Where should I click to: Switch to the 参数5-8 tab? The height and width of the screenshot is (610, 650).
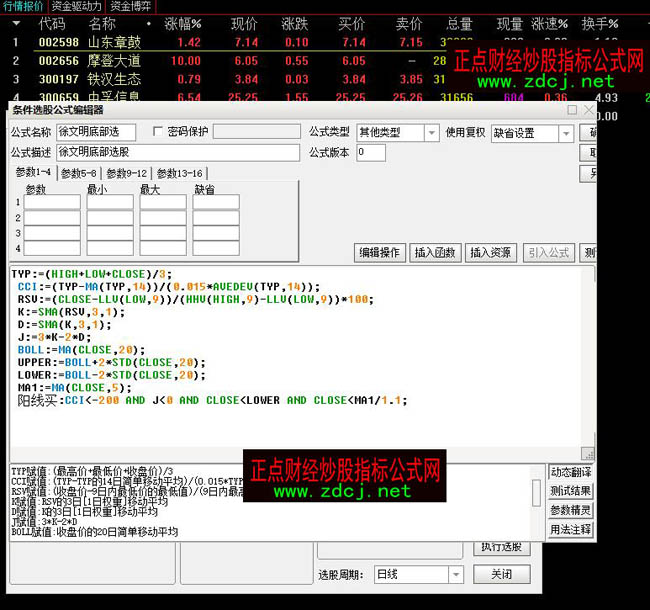[79, 173]
